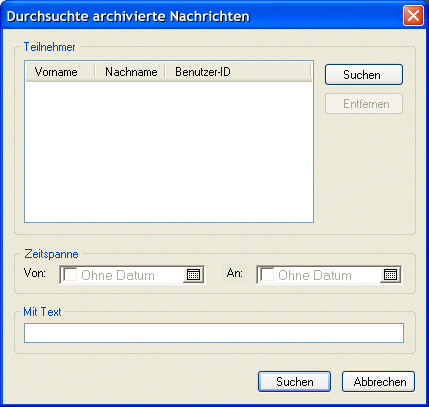The height and width of the screenshot is (407, 429).
Task: Sort by the Vorname column header
Action: coord(60,72)
